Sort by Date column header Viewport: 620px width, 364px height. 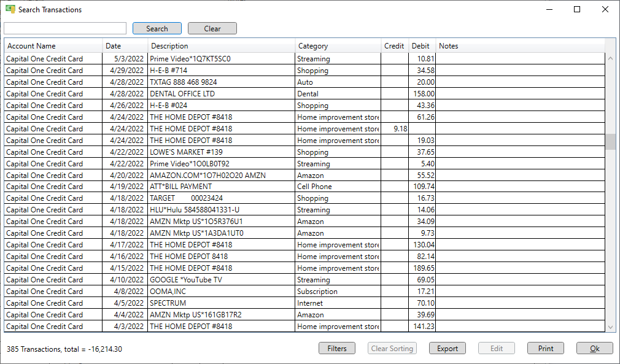[x=125, y=46]
